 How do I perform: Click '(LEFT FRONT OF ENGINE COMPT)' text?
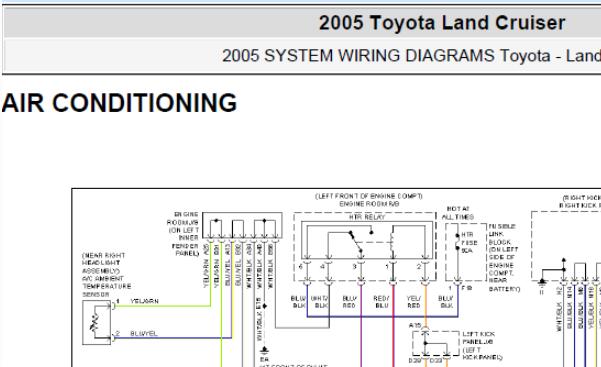pos(369,196)
